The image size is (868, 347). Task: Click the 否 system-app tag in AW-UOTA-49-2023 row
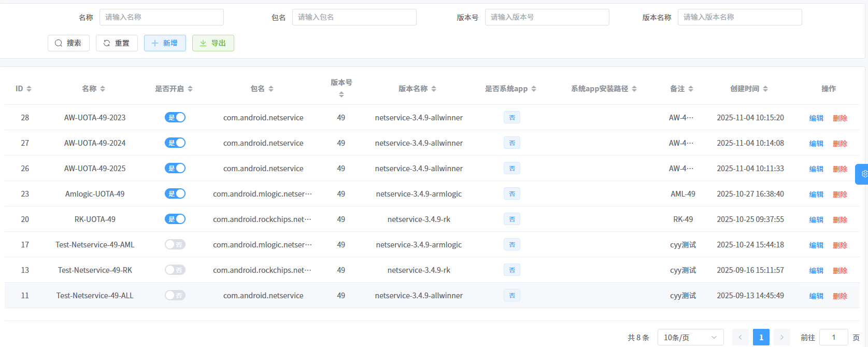click(512, 117)
